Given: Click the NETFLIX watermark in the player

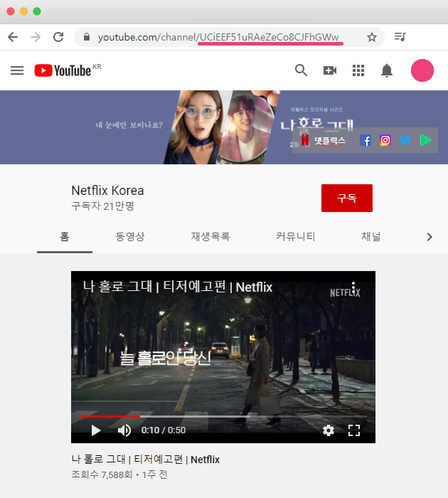Looking at the screenshot, I should click(x=345, y=292).
